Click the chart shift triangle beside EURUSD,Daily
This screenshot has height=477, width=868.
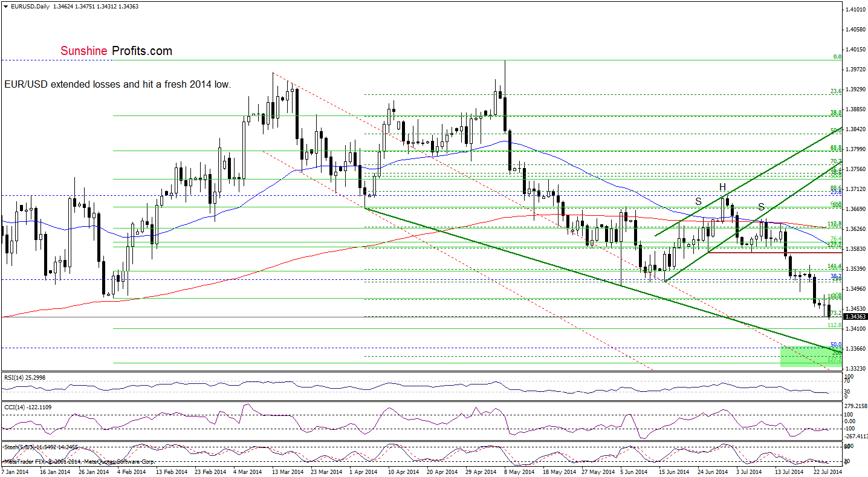pyautogui.click(x=5, y=5)
